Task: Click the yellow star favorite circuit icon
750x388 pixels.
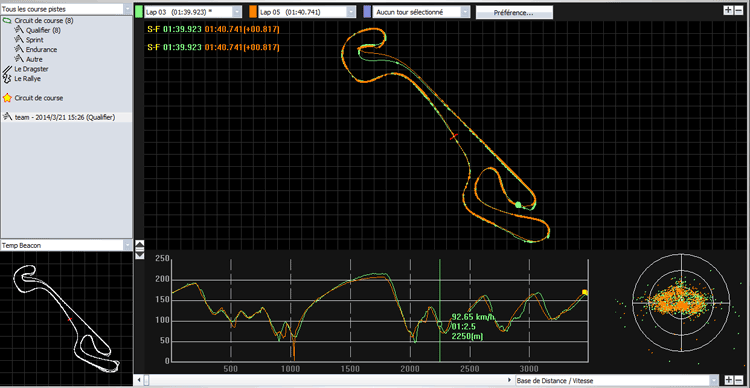Action: (7, 98)
